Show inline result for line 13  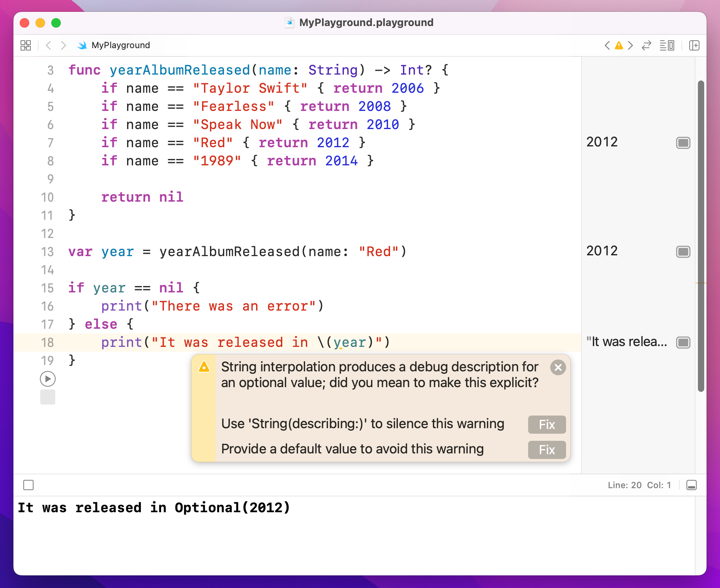pos(683,252)
